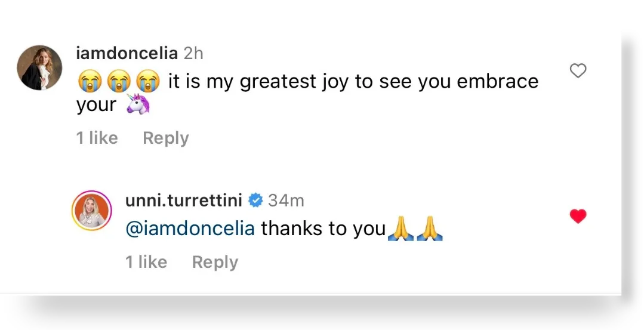Click the first praying hands emoji
The width and height of the screenshot is (644, 330).
click(400, 228)
